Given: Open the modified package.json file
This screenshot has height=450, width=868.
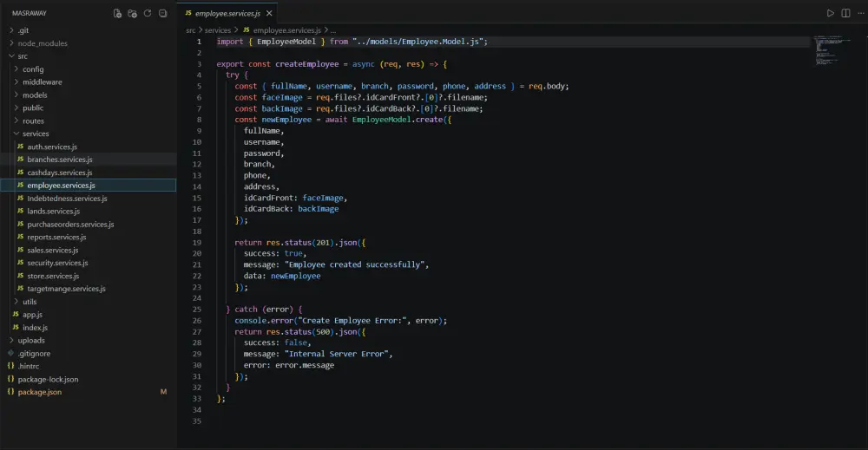Looking at the screenshot, I should coord(89,392).
